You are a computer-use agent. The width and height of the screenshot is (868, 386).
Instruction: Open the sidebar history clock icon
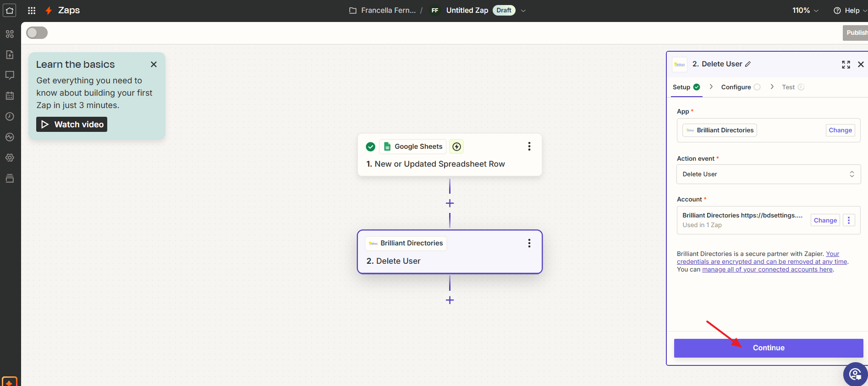point(10,116)
